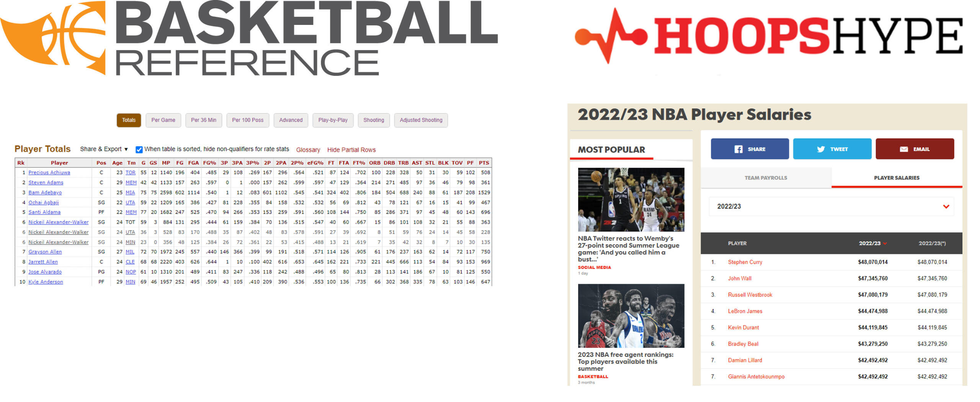Click the Basketball Reference logo
980x402 pixels.
249,38
